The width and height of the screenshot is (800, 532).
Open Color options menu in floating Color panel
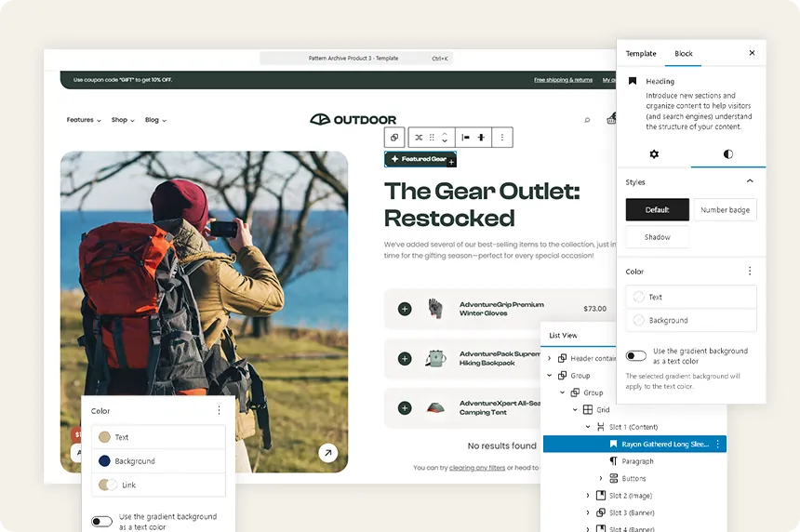tap(219, 410)
